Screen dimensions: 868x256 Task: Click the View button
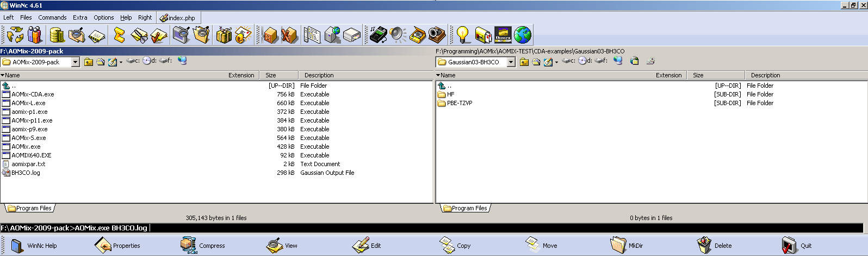[282, 246]
